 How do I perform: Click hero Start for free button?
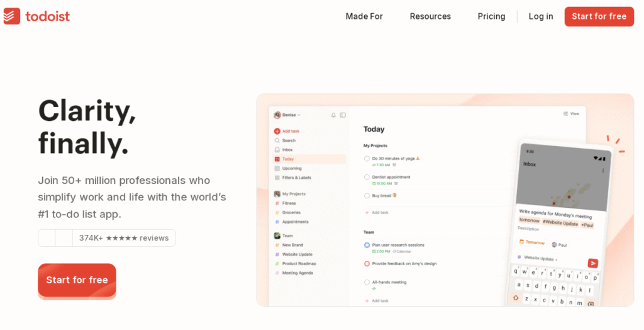coord(77,280)
